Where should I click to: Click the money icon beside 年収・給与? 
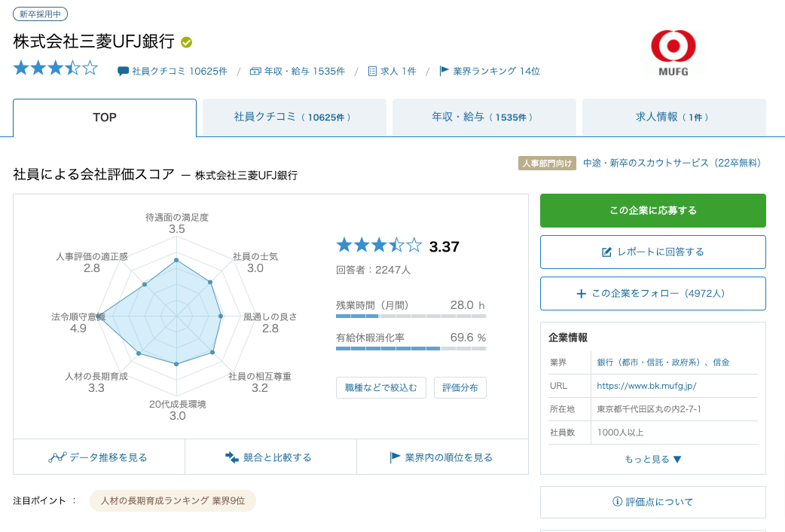pos(255,71)
